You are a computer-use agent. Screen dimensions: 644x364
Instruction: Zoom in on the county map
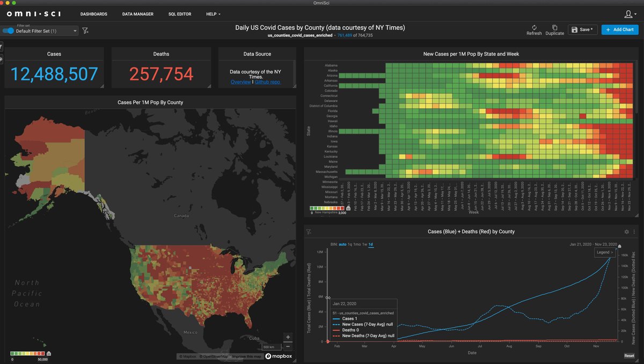(x=288, y=338)
